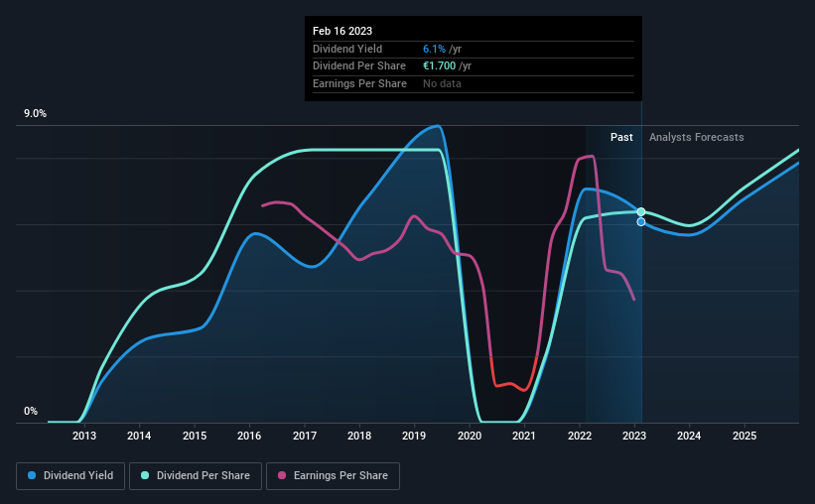Click the tooltip Dividend Yield row label
The width and height of the screenshot is (815, 504).
coord(347,49)
